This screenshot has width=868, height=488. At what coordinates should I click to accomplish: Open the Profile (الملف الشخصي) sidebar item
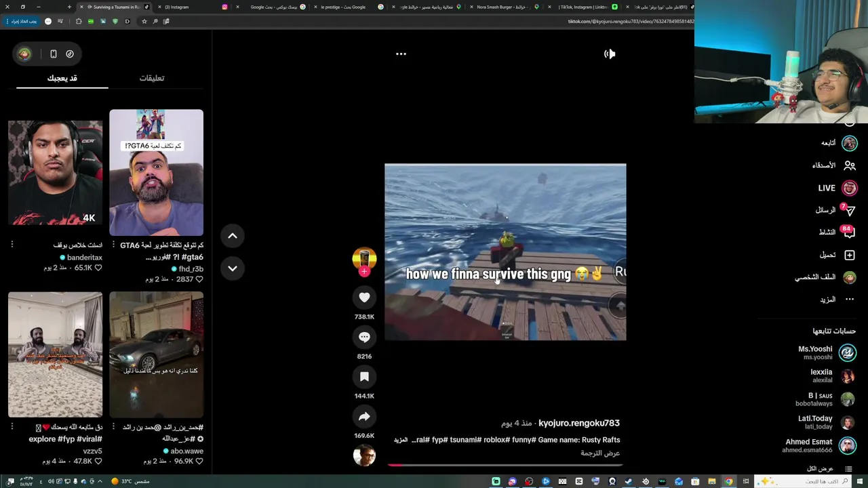826,277
